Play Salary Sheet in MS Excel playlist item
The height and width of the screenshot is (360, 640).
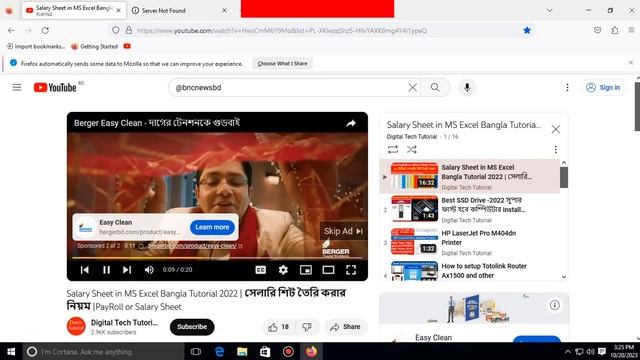[x=470, y=176]
